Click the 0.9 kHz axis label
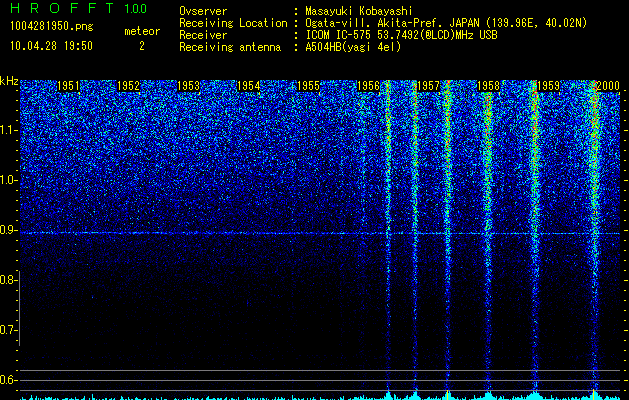Image resolution: width=629 pixels, height=400 pixels. [9, 230]
